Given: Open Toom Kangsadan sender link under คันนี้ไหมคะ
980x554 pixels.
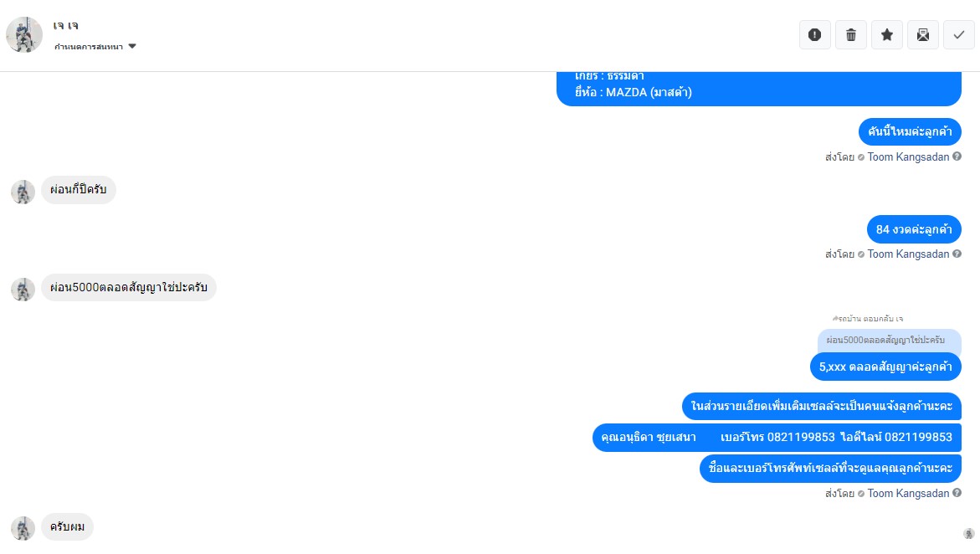Looking at the screenshot, I should pos(907,157).
